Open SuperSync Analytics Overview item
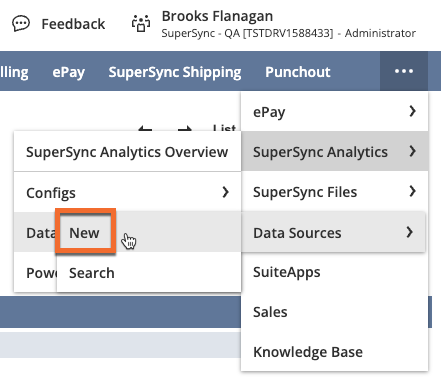 coord(127,152)
